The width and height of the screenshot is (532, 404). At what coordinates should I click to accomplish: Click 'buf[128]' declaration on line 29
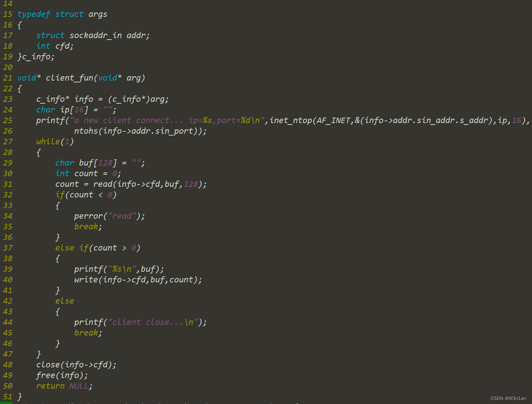point(98,163)
